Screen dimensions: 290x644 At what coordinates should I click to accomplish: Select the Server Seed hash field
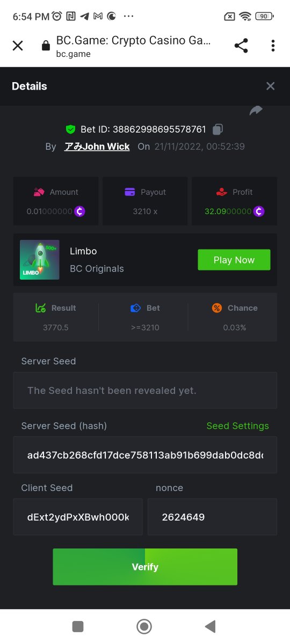[x=145, y=455]
